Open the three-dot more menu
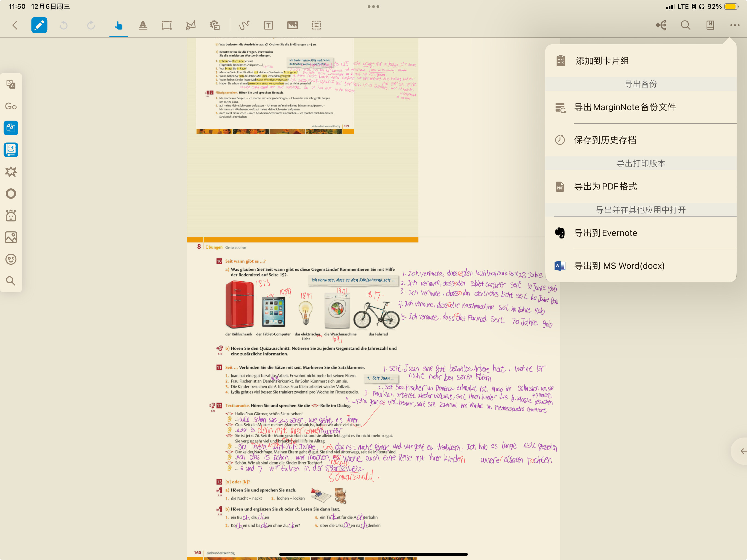 (734, 25)
